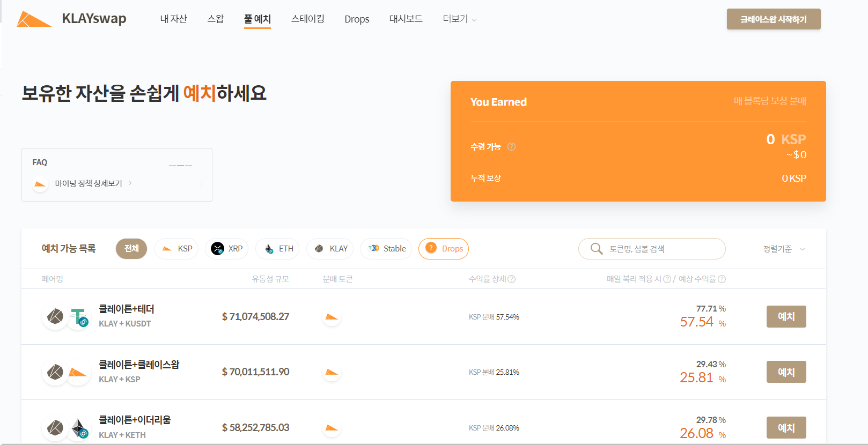The image size is (868, 445).
Task: Filter pools by ETH
Action: (x=277, y=249)
